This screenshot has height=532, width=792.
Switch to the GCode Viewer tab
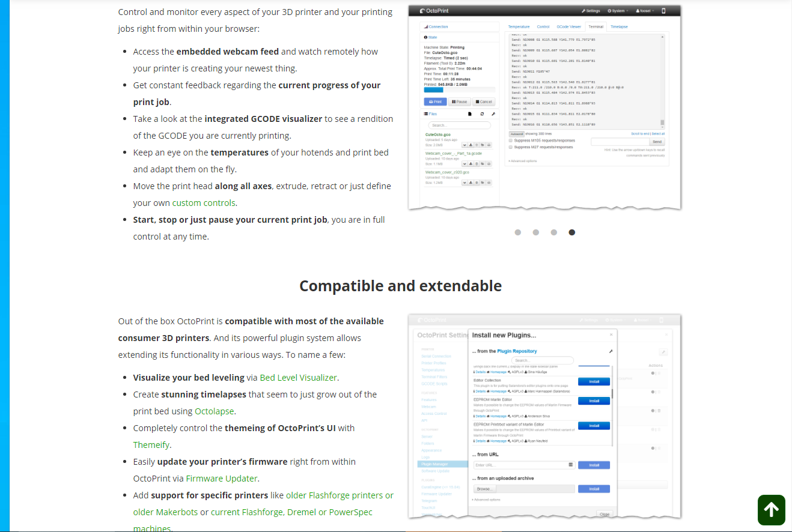(x=568, y=27)
